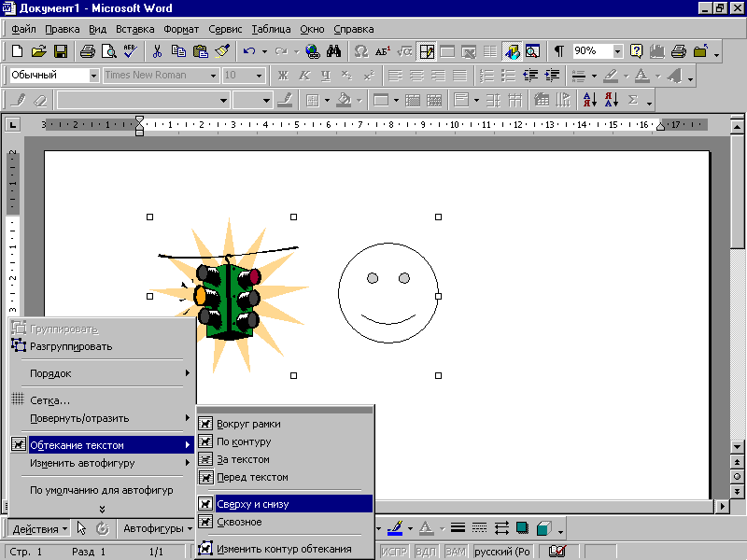This screenshot has width=747, height=560.
Task: Choose Сквозное wrapping option
Action: [285, 522]
